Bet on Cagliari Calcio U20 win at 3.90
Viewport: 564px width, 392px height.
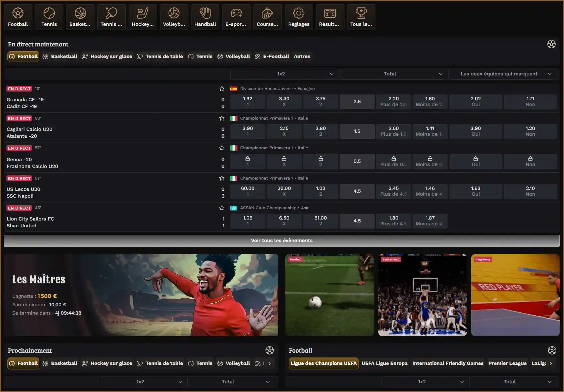[247, 131]
